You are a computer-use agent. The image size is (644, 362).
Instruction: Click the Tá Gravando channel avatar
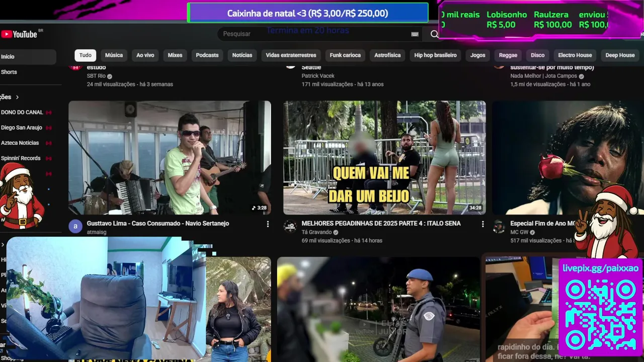click(290, 226)
